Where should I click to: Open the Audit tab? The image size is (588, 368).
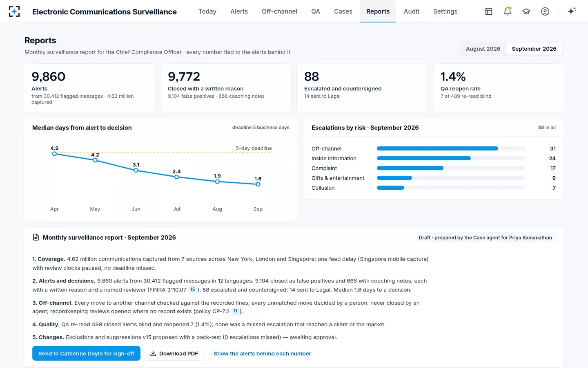coord(412,11)
